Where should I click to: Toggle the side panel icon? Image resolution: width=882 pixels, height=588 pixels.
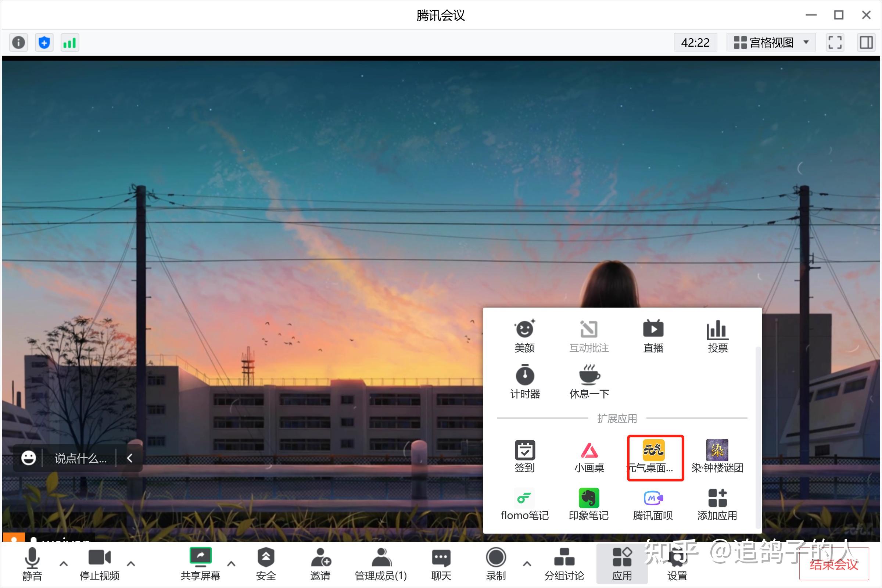coord(866,42)
